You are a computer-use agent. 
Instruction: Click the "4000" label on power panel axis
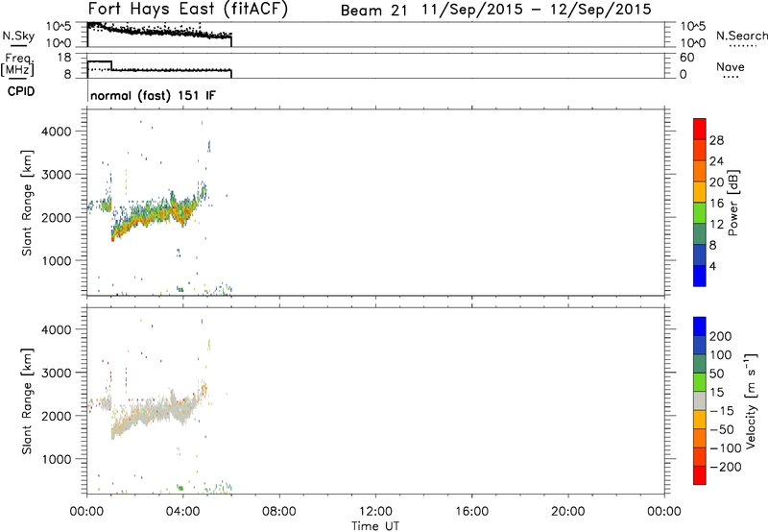(x=57, y=132)
